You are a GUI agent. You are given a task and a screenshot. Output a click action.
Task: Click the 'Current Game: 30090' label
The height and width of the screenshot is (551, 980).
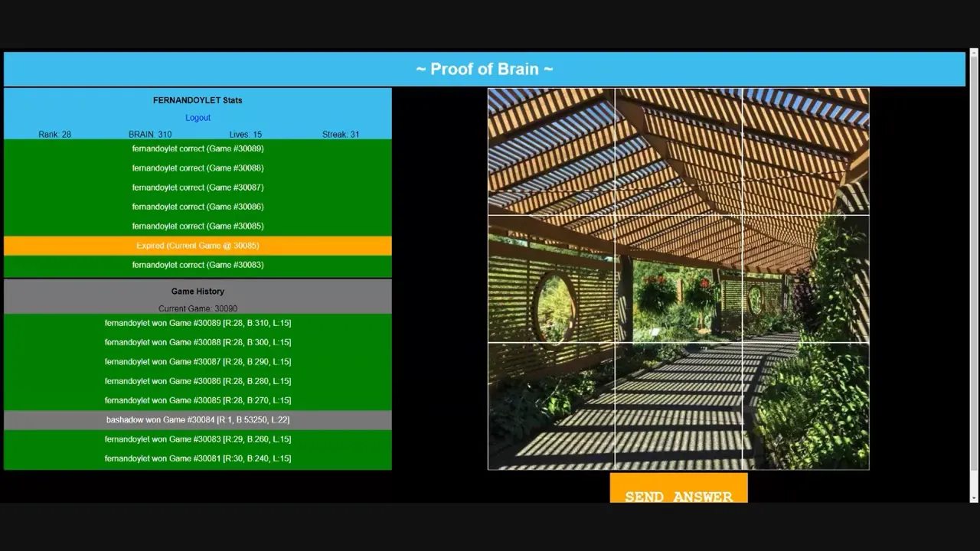coord(198,308)
